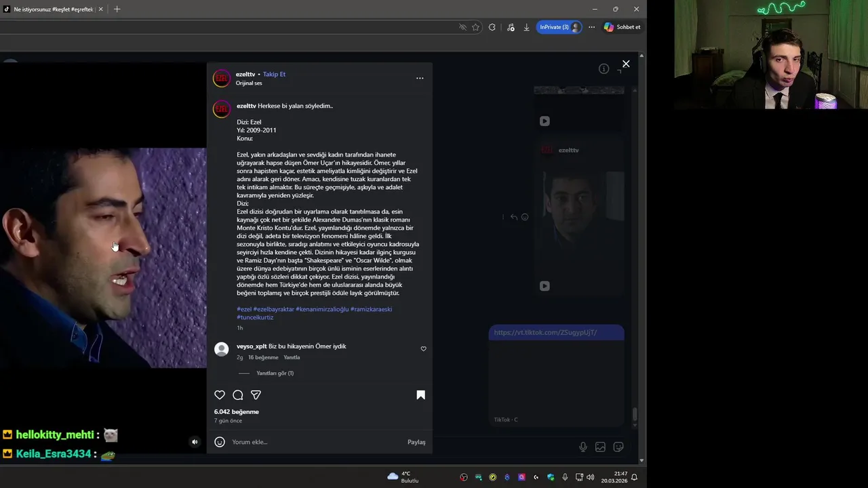View '16 beğenme' on veyso_xplt comment
Image resolution: width=868 pixels, height=488 pixels.
click(x=263, y=357)
